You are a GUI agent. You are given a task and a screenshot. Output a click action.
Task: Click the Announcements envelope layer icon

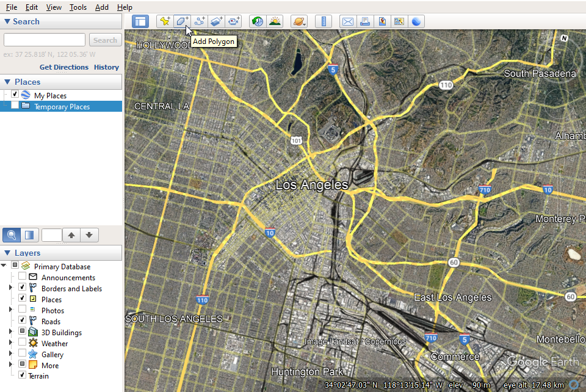point(33,277)
